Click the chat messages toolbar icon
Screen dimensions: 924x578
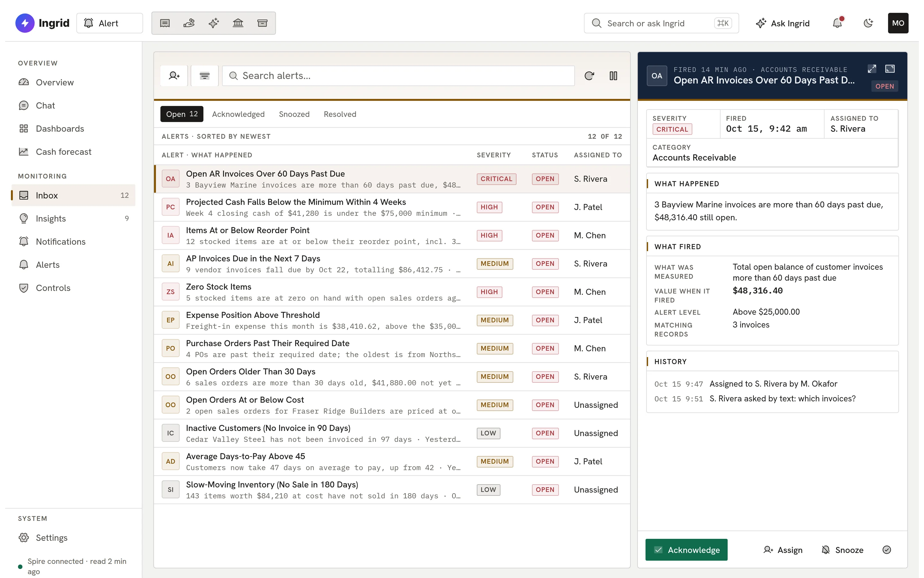[165, 23]
